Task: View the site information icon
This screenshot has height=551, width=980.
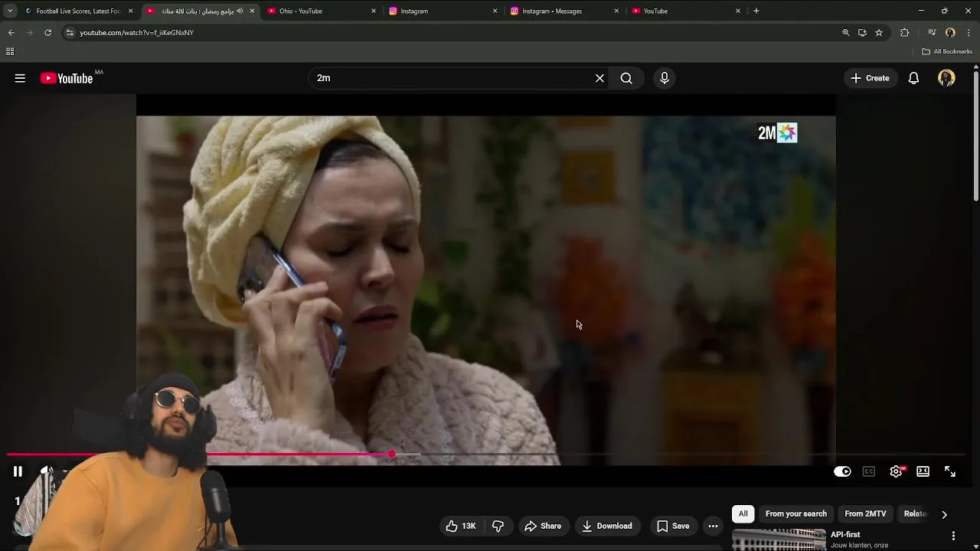Action: [x=70, y=33]
